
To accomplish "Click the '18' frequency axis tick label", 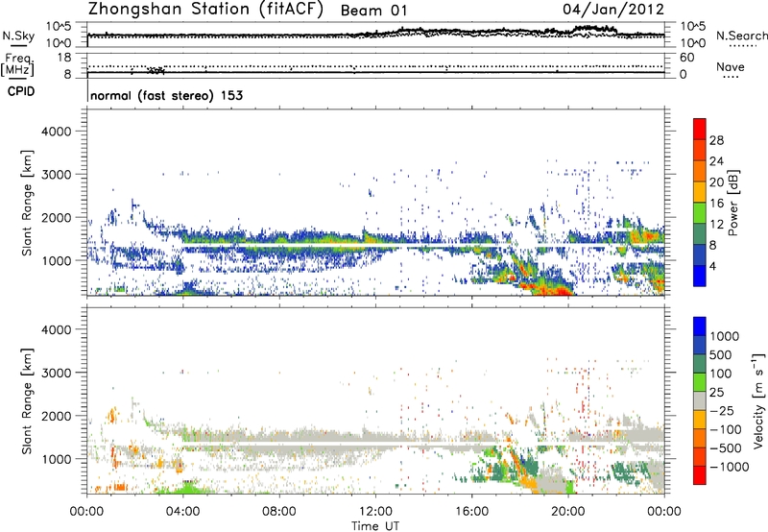I will click(x=63, y=58).
